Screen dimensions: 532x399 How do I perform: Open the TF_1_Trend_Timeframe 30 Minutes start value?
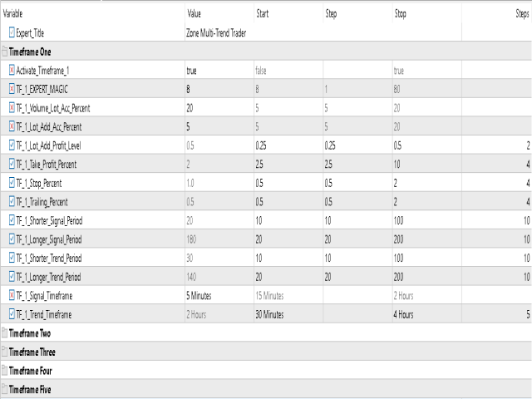(x=269, y=314)
